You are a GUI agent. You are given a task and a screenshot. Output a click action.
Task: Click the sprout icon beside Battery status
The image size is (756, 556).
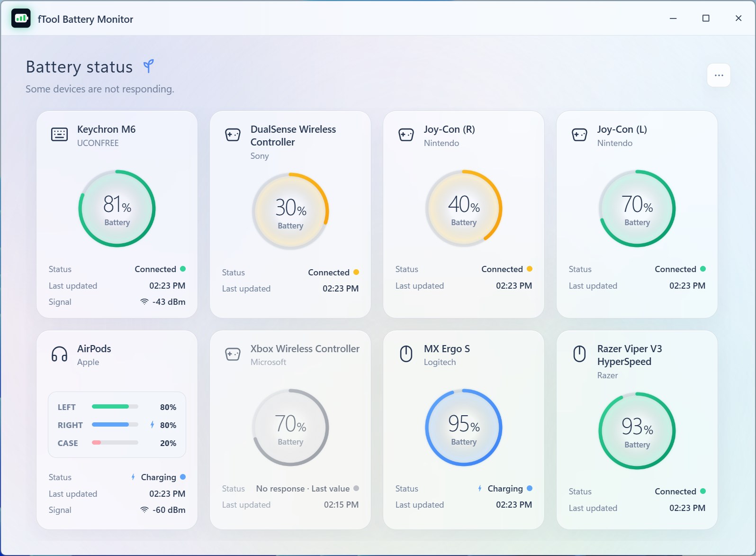pyautogui.click(x=149, y=66)
